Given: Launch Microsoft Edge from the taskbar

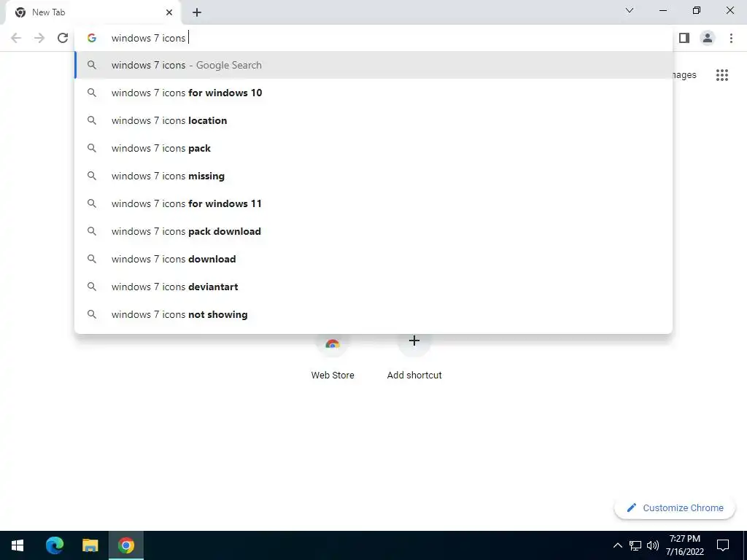Looking at the screenshot, I should pos(55,545).
